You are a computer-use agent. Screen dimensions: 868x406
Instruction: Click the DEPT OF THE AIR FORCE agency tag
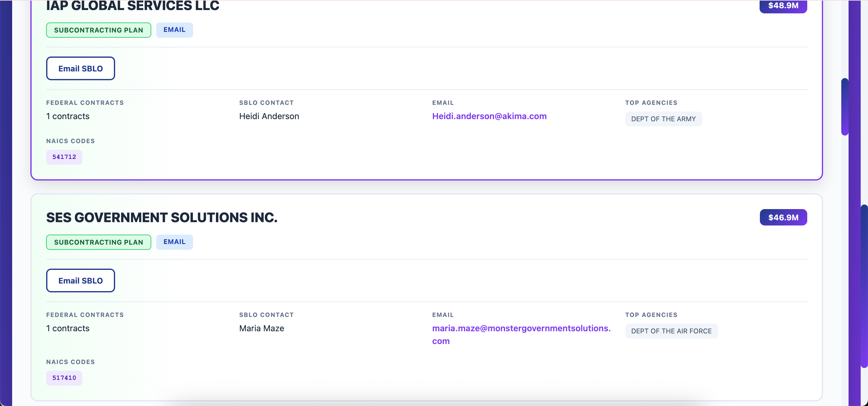click(x=671, y=331)
